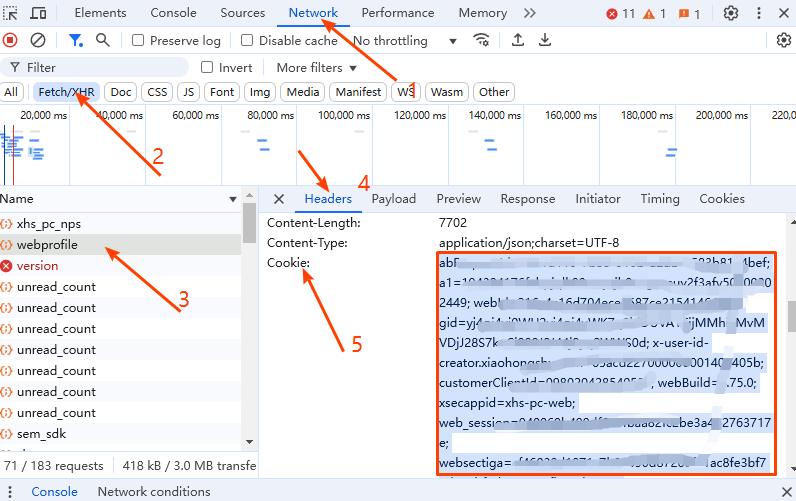Click the inspect element picker icon
The image size is (796, 501).
[x=11, y=13]
